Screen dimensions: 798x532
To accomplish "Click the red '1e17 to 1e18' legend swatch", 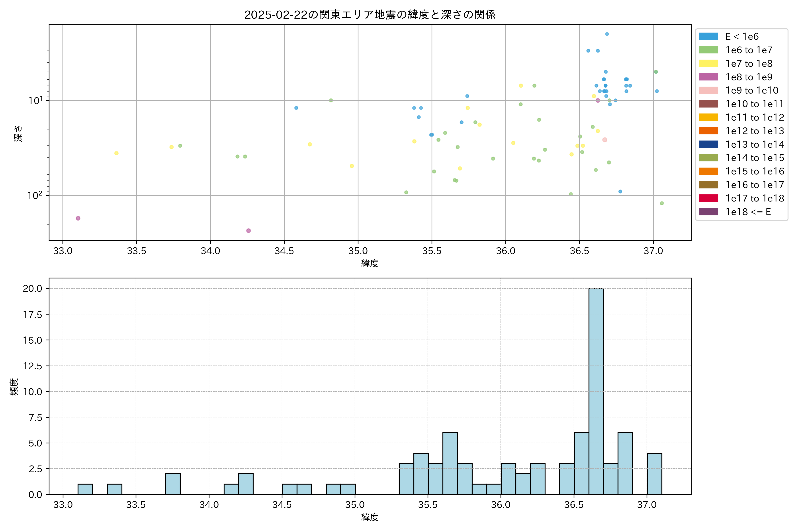I will coord(708,198).
